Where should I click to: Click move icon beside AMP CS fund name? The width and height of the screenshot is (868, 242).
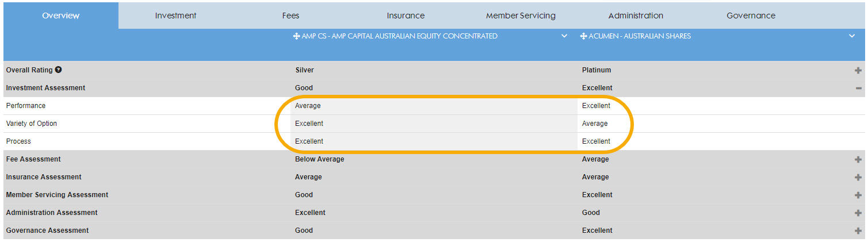click(297, 36)
